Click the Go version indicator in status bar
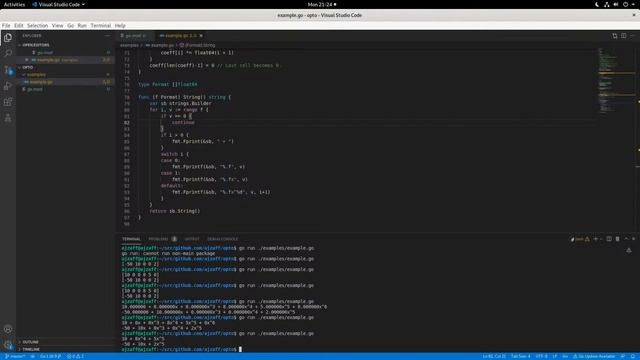640x360 pixels. tap(50, 356)
